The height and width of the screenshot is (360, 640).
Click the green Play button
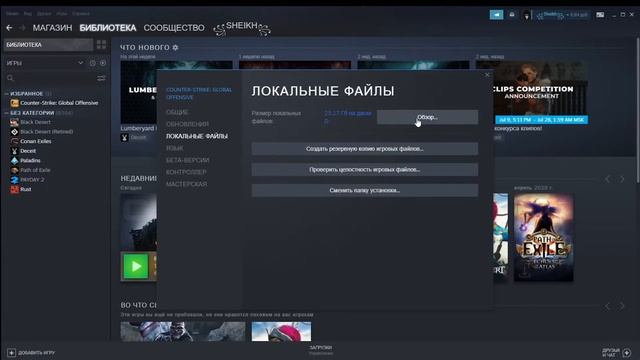[x=136, y=266]
